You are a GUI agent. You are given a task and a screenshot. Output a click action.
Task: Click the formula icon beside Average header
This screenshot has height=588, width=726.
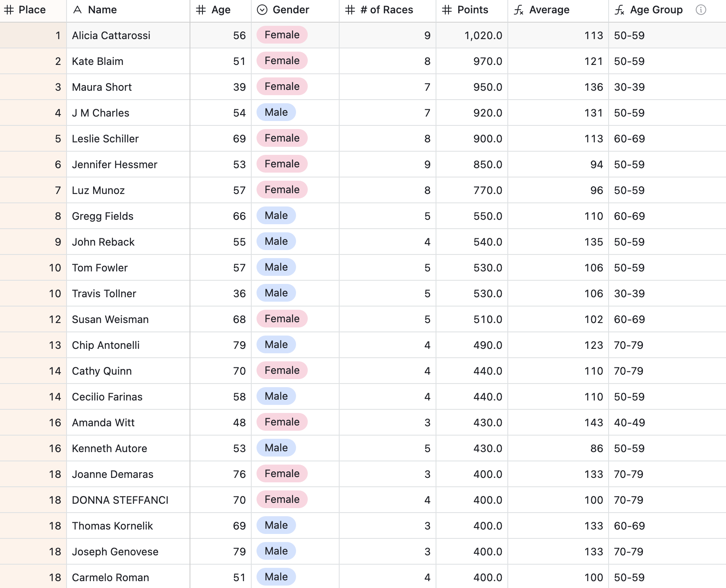click(519, 10)
